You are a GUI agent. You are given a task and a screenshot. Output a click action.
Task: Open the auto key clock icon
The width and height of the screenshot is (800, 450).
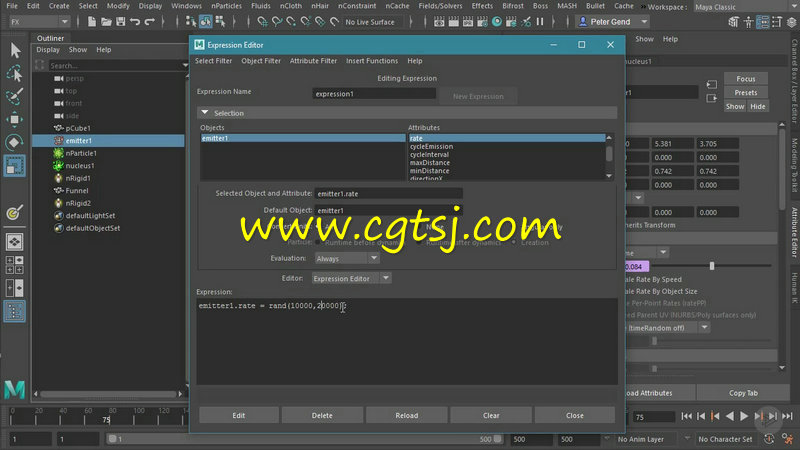[x=769, y=439]
